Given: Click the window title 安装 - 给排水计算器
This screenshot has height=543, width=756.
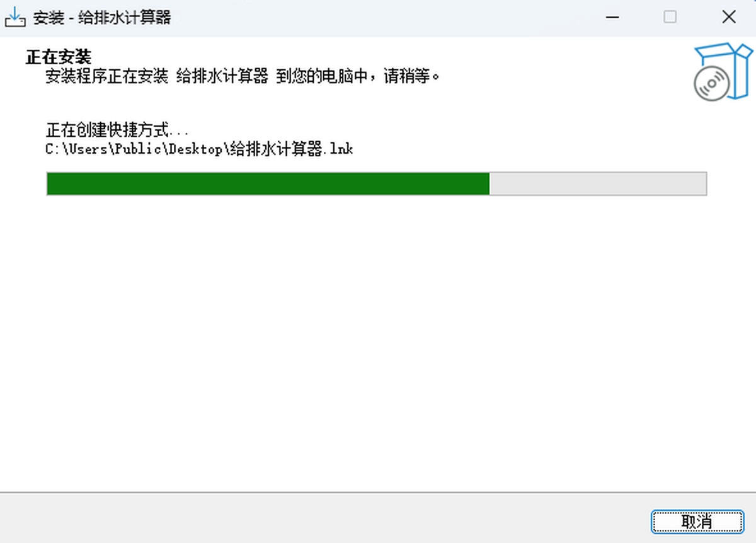Looking at the screenshot, I should pos(102,18).
